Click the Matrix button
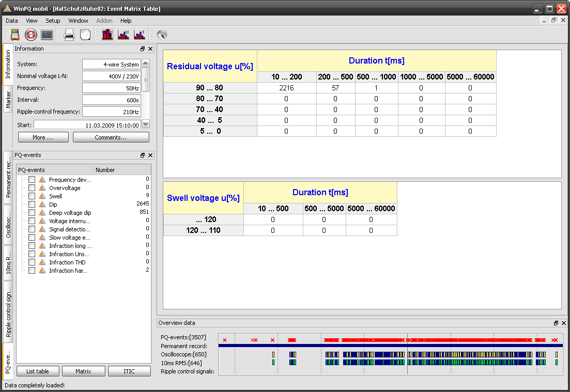 pyautogui.click(x=83, y=371)
